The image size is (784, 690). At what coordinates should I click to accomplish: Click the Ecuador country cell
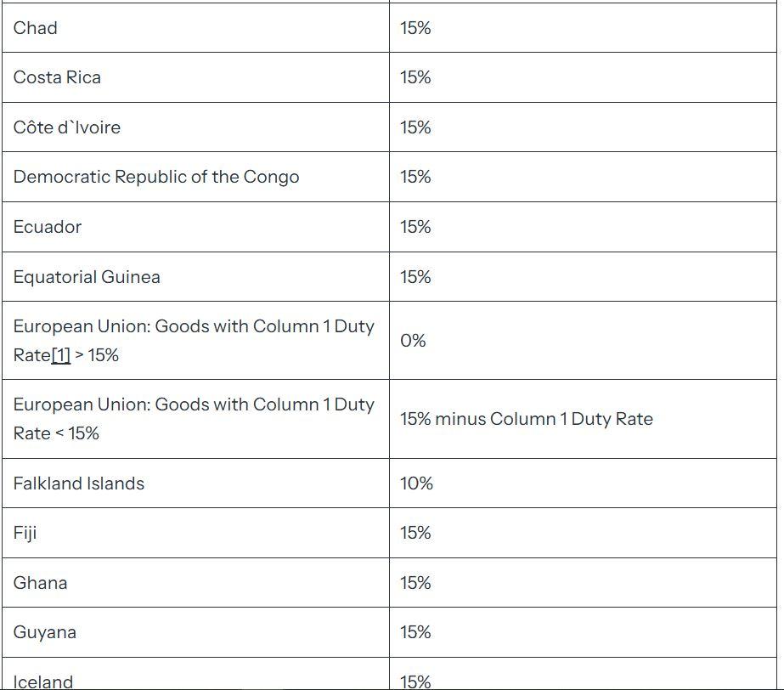(x=195, y=227)
